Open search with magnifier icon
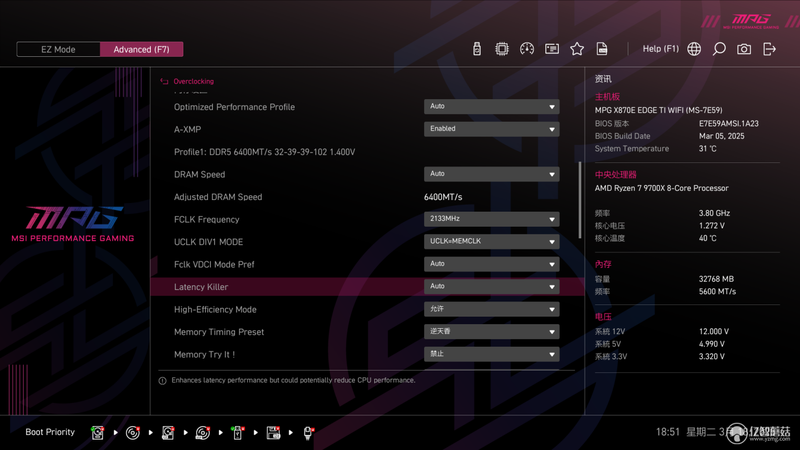The image size is (800, 450). click(719, 49)
